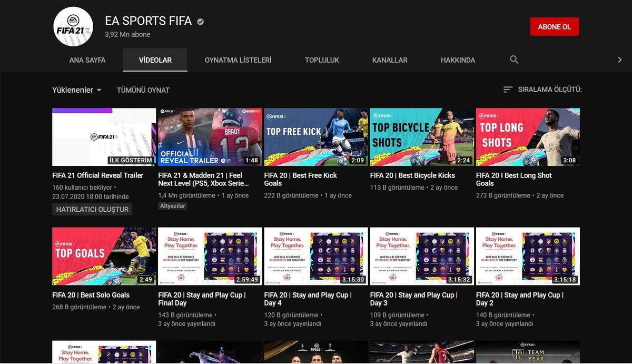This screenshot has width=632, height=364.
Task: Switch to the TOPLULUK tab
Action: (322, 60)
